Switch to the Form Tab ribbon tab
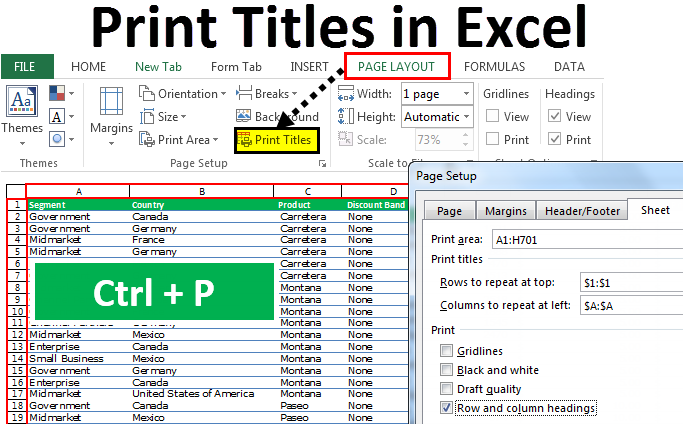This screenshot has height=424, width=683. [236, 67]
